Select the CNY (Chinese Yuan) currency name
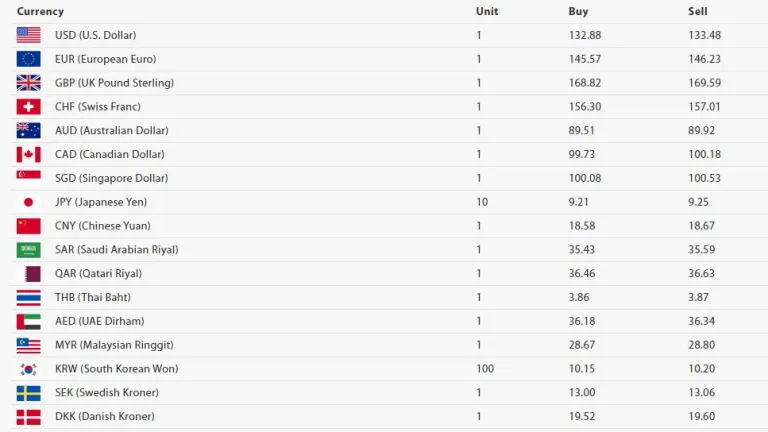 point(103,226)
